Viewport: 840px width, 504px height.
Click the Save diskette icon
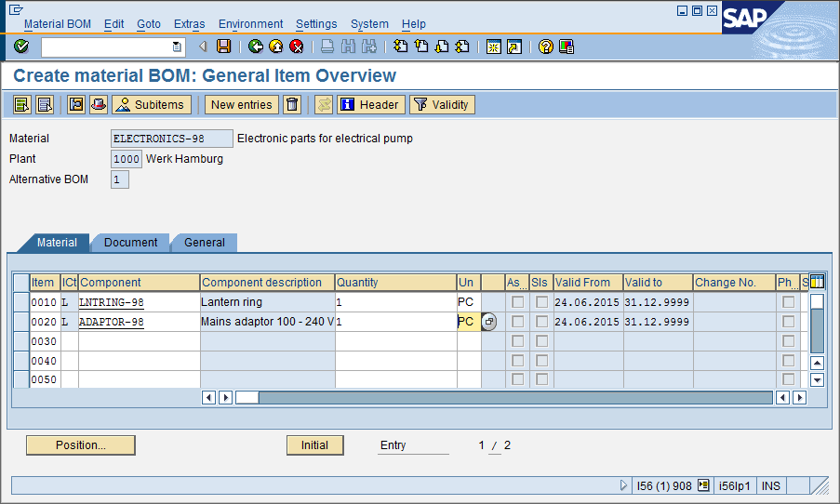pos(223,46)
